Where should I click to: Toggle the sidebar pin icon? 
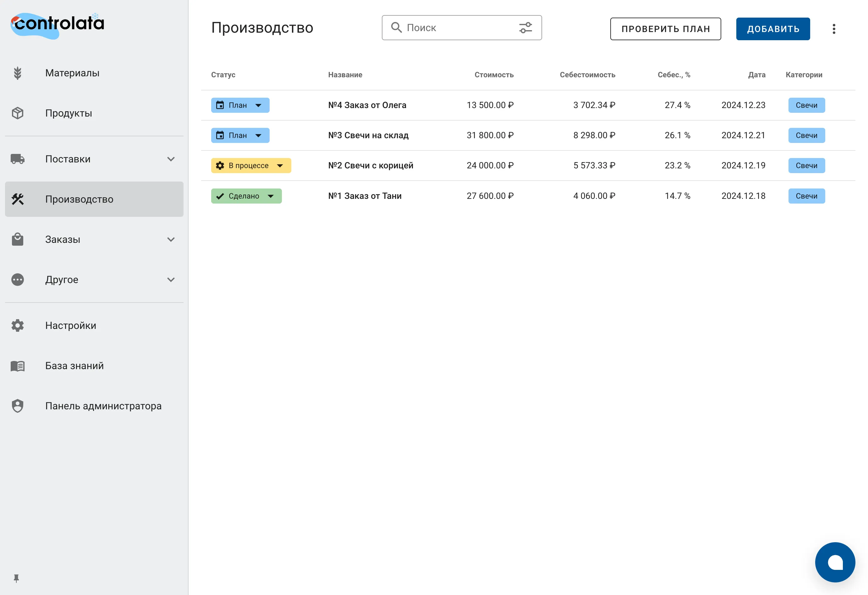(x=16, y=578)
